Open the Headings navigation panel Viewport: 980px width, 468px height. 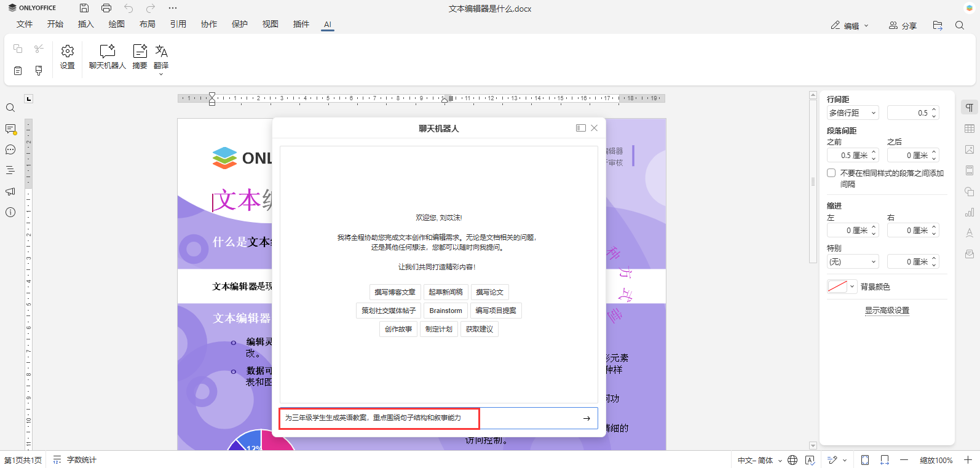[10, 170]
